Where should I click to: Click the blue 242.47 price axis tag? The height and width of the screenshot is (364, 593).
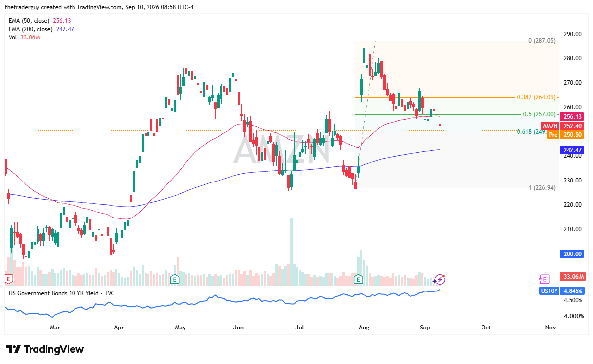click(573, 150)
